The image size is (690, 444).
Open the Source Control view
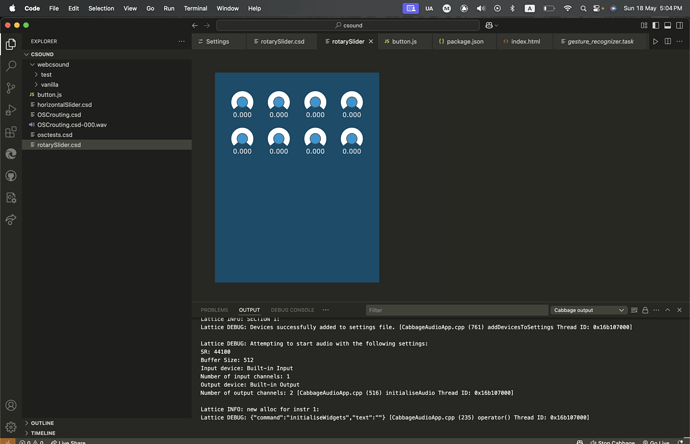tap(11, 88)
